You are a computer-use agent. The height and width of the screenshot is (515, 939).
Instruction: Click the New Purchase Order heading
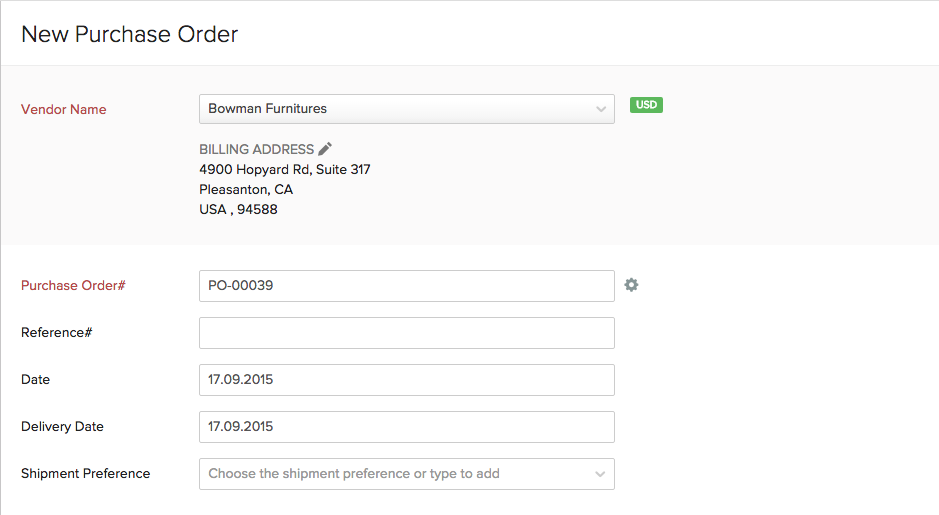(130, 34)
